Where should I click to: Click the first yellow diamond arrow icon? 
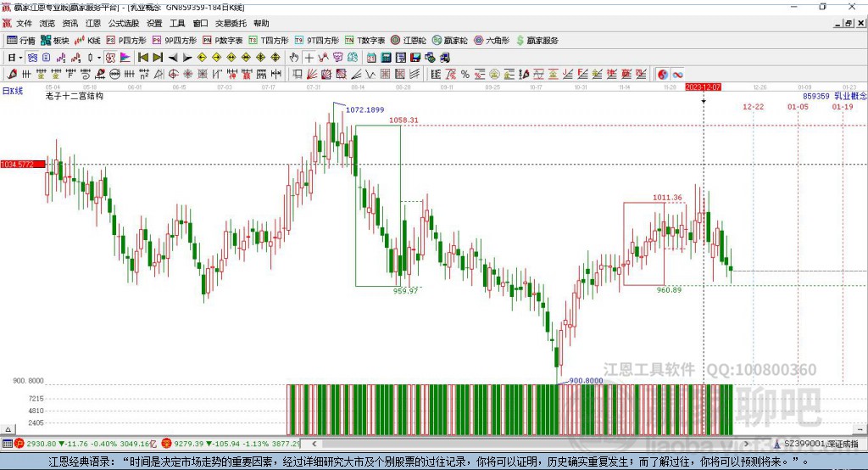point(202,58)
